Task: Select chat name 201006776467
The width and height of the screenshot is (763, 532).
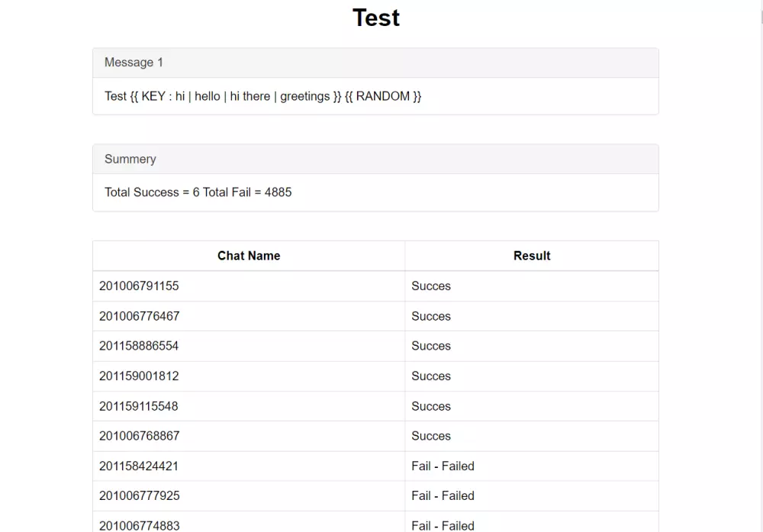Action: (x=139, y=317)
